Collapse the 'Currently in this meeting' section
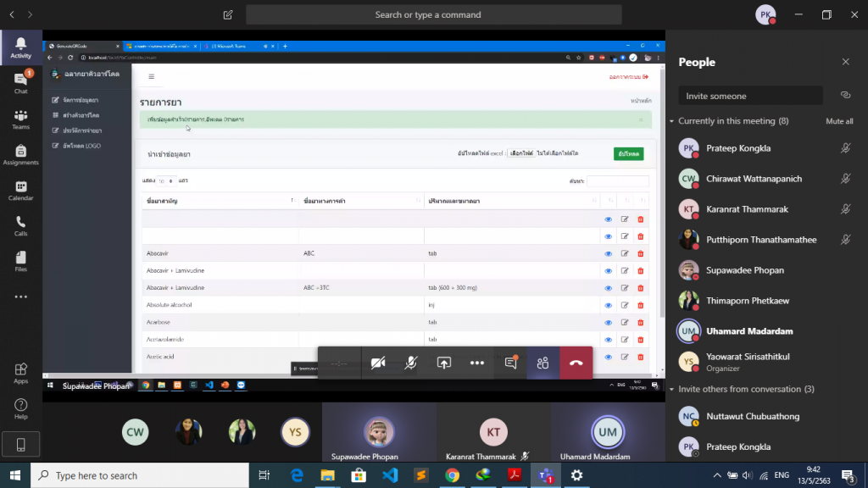Viewport: 868px width, 488px height. click(x=672, y=121)
